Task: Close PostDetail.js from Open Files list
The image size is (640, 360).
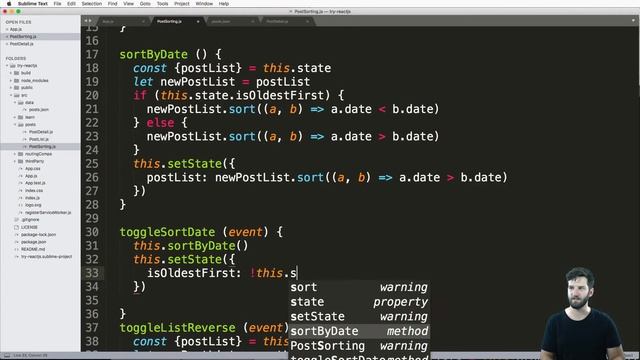Action: click(x=7, y=44)
